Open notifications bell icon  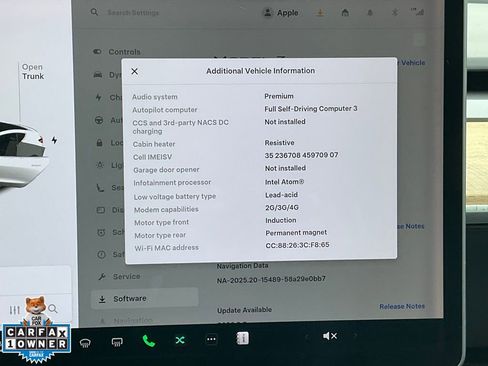point(370,13)
